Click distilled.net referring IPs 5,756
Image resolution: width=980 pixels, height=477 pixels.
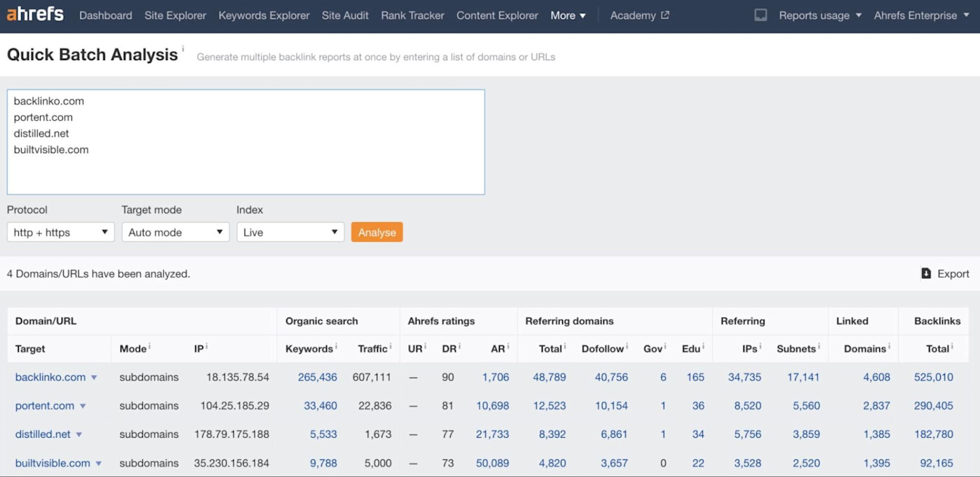click(748, 434)
